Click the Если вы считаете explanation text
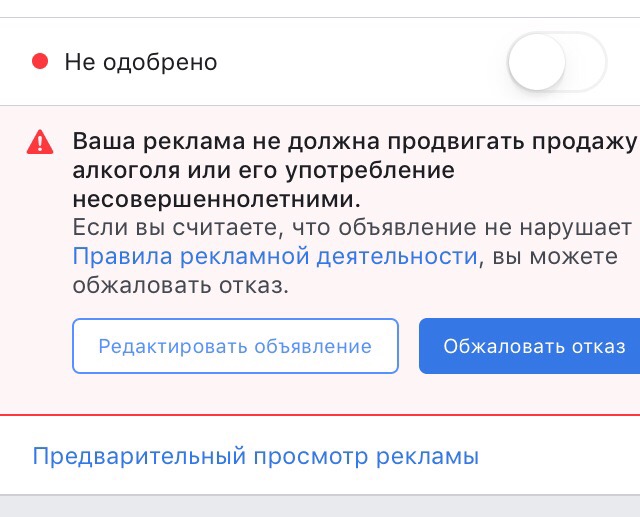The width and height of the screenshot is (640, 517). (352, 256)
